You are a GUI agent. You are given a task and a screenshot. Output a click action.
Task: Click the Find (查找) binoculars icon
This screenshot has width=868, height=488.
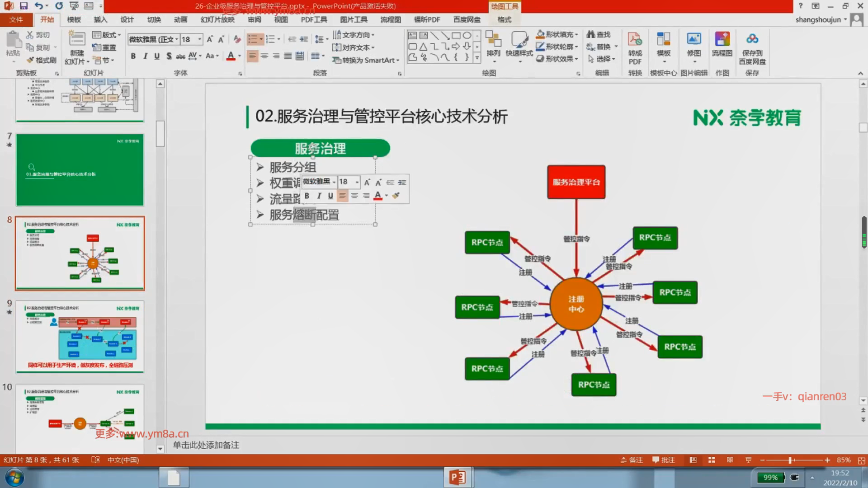pos(591,34)
